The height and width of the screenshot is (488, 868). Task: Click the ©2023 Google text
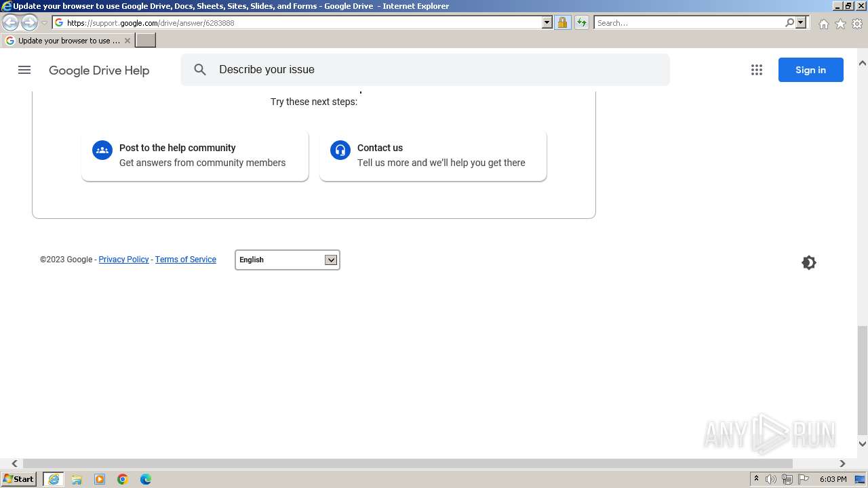tap(66, 260)
